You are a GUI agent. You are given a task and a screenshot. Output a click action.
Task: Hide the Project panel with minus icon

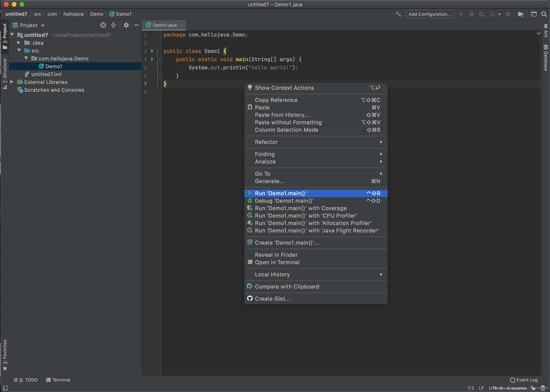(x=137, y=25)
